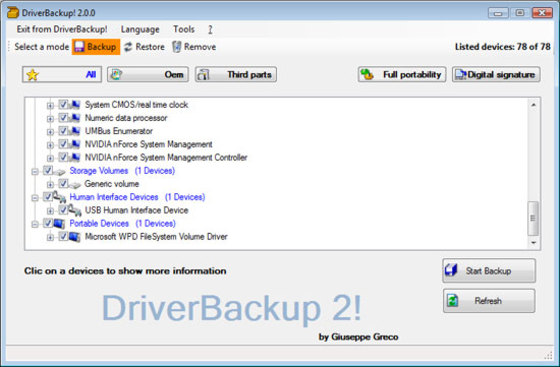560x367 pixels.
Task: Select the Third parts filter button
Action: [x=236, y=75]
